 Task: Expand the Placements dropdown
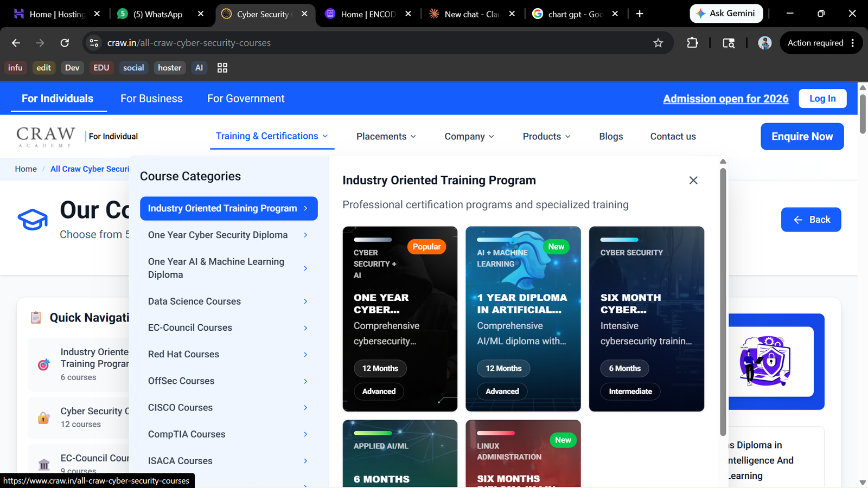coord(386,137)
